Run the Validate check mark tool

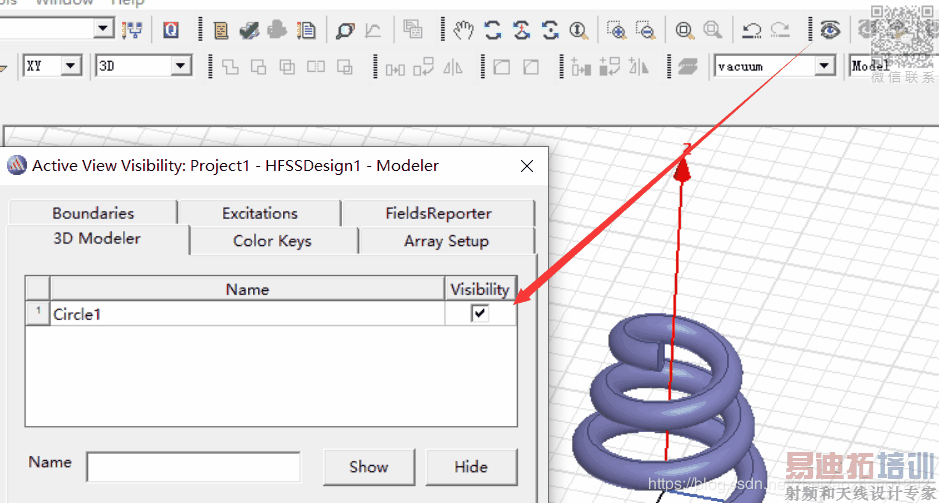249,30
